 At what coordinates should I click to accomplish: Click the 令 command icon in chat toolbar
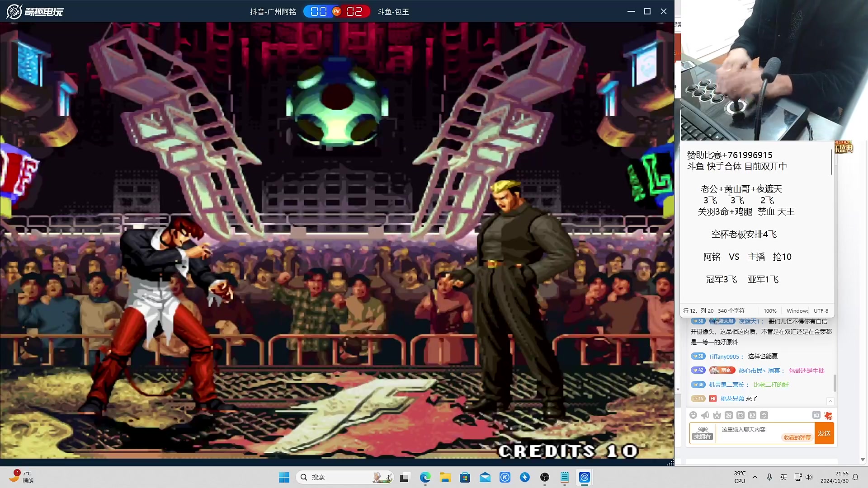click(764, 415)
